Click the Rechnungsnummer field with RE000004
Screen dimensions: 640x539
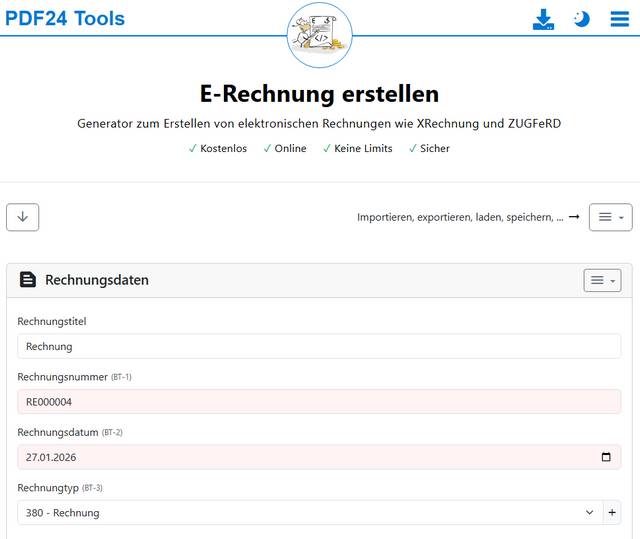319,402
